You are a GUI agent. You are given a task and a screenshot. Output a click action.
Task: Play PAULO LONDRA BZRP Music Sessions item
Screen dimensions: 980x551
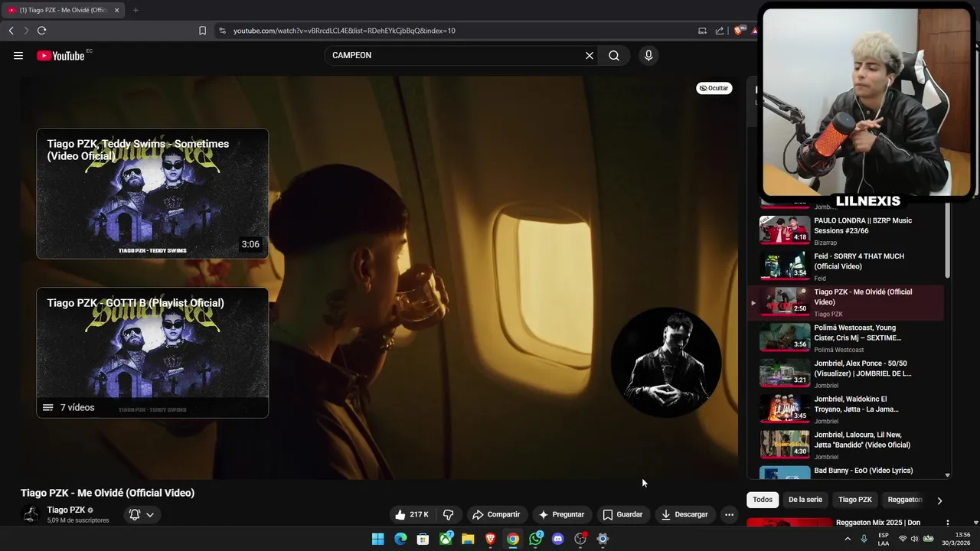point(845,230)
